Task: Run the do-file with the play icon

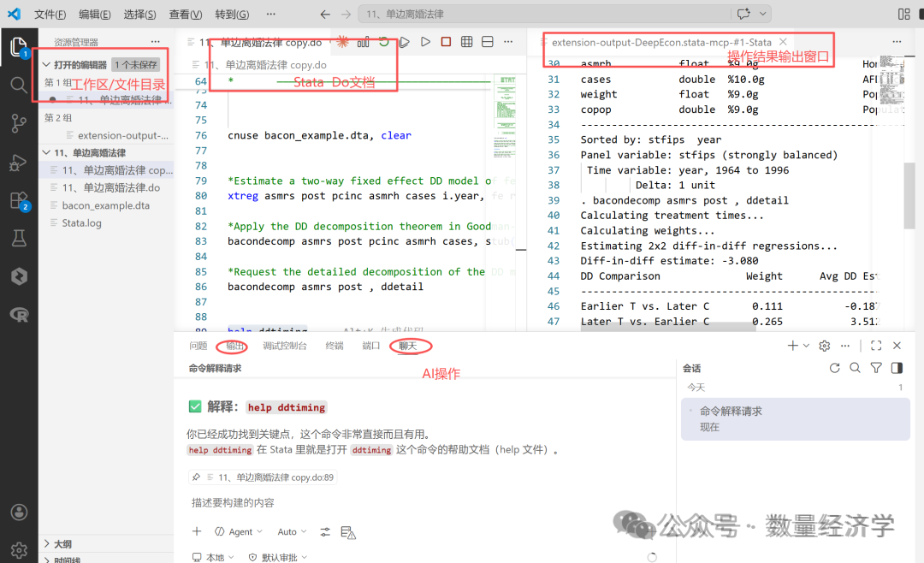Action: pos(425,42)
